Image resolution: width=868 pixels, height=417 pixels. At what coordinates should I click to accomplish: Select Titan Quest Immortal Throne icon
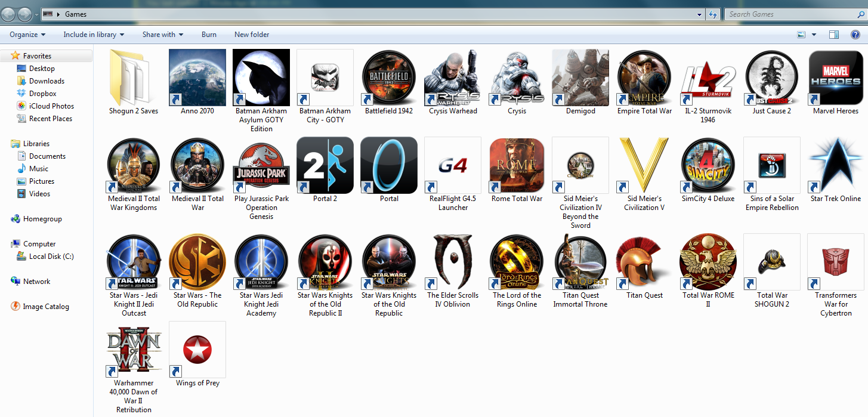click(580, 262)
